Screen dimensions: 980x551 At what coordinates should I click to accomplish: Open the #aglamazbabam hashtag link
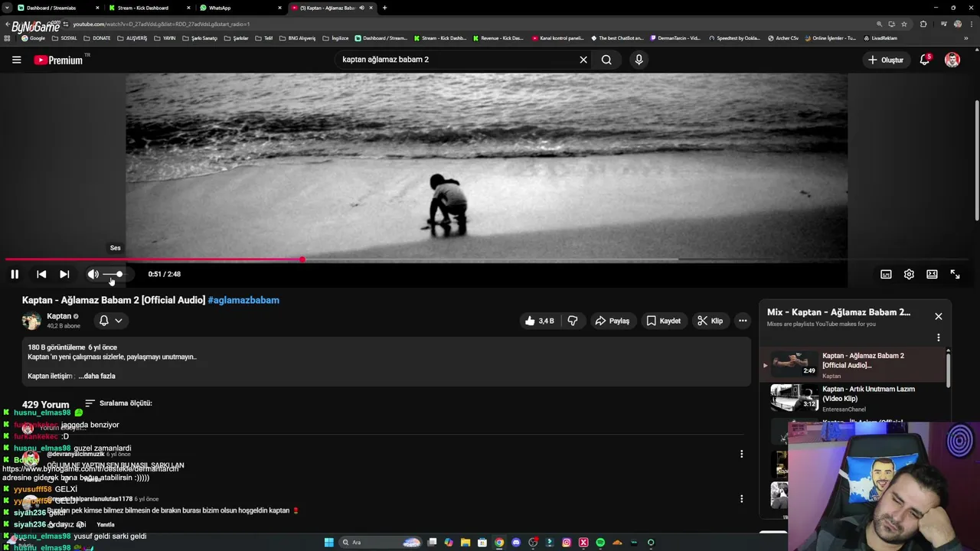243,300
